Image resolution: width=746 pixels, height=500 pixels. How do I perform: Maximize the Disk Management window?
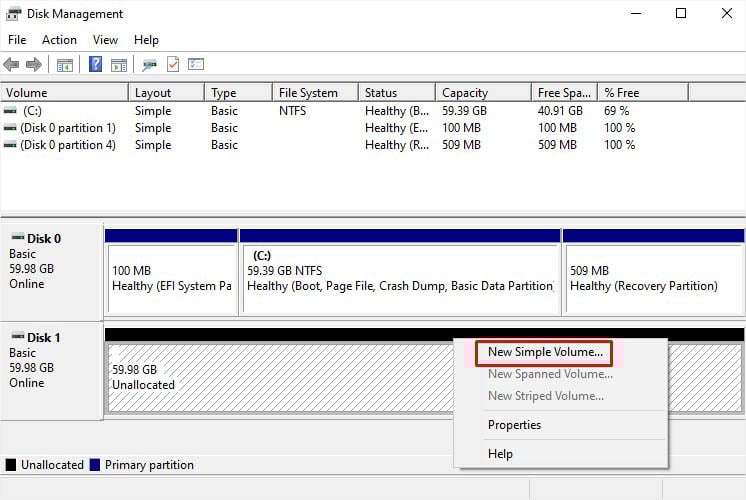[681, 13]
